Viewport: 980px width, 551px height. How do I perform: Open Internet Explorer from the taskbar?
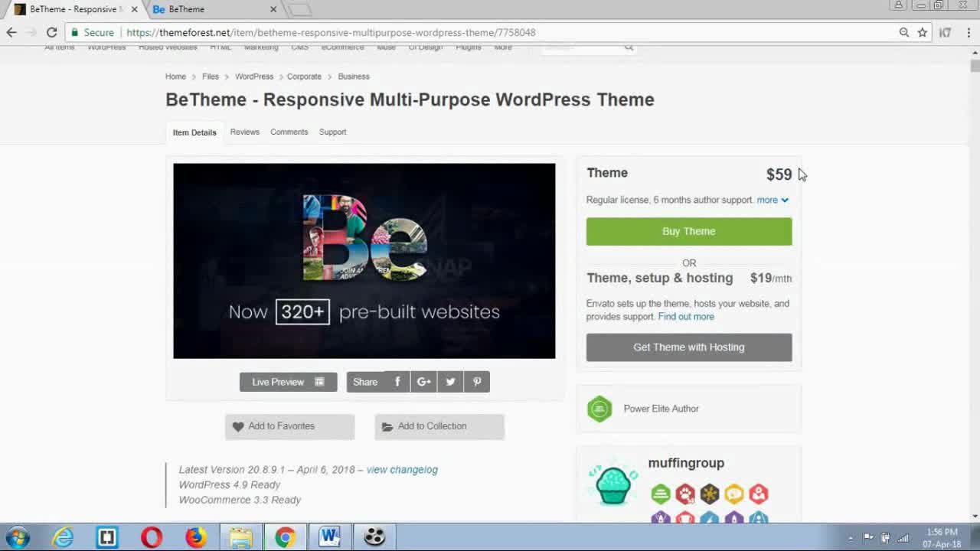(x=63, y=537)
